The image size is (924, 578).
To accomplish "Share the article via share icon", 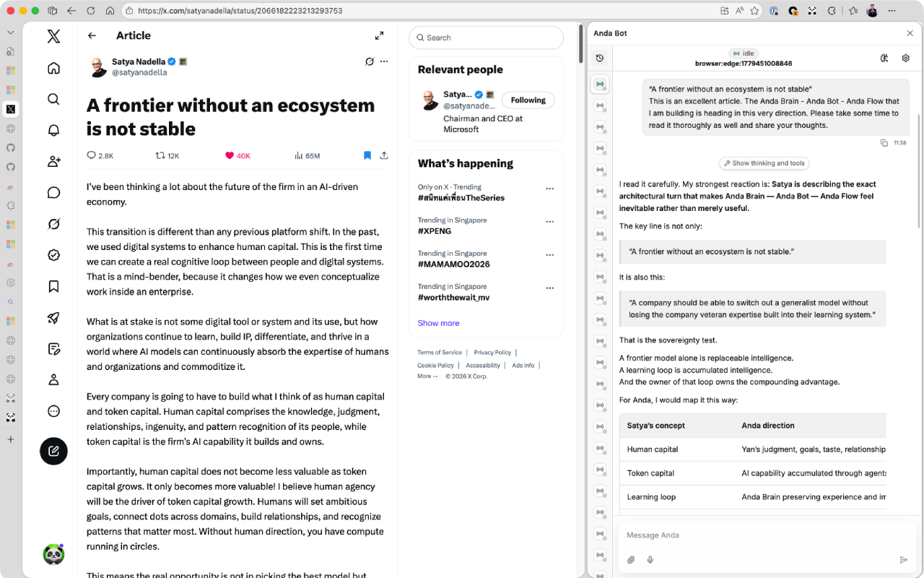I will pos(384,155).
